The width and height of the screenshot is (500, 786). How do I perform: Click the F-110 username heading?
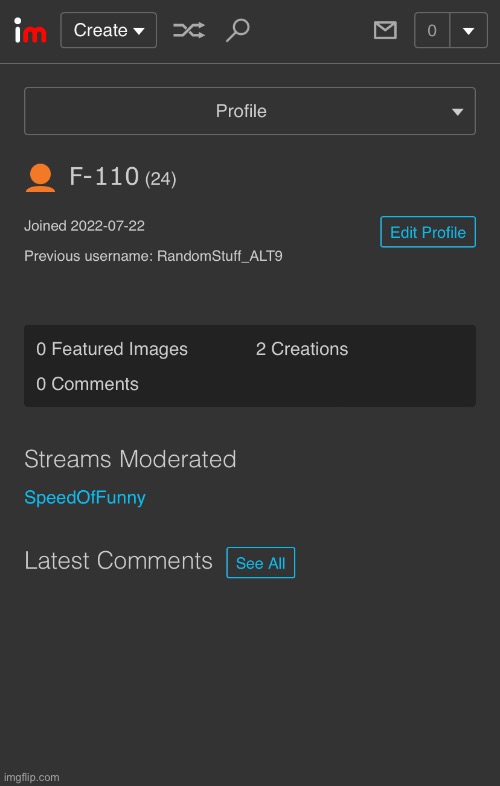pos(104,176)
